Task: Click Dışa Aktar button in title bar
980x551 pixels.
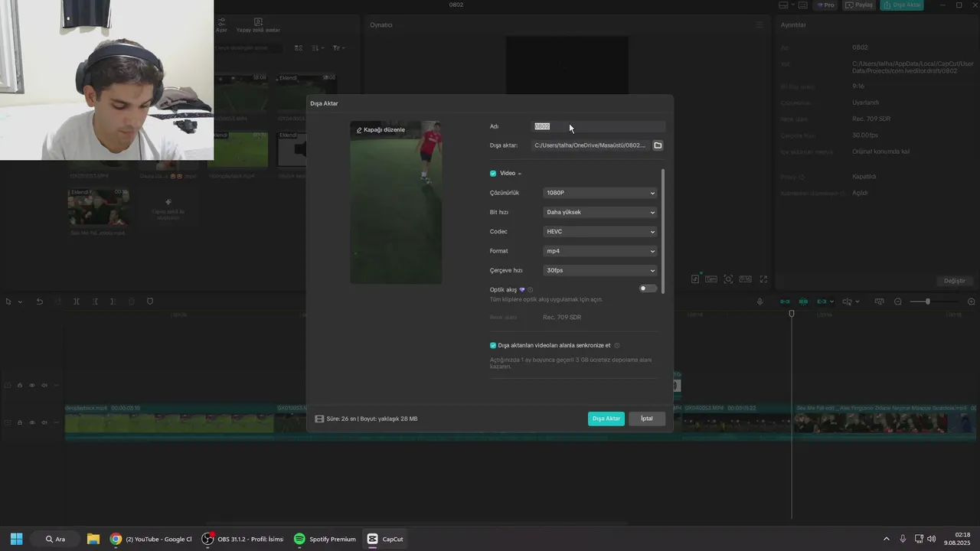Action: (901, 5)
